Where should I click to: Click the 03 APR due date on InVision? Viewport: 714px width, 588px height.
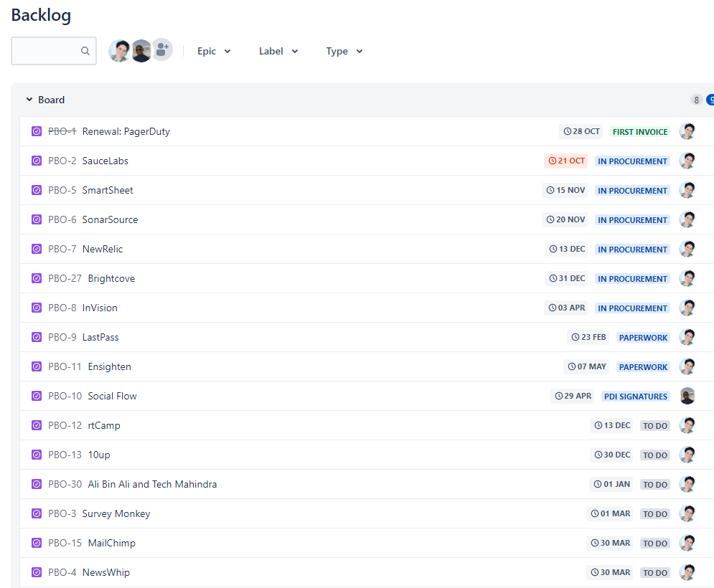566,308
